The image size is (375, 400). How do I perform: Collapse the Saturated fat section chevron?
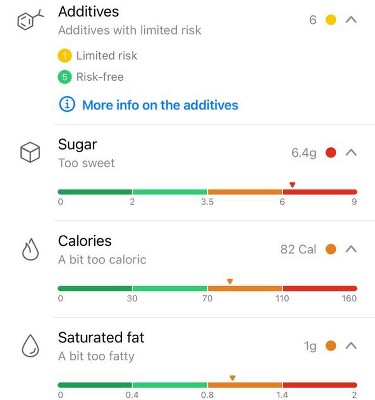pos(351,346)
